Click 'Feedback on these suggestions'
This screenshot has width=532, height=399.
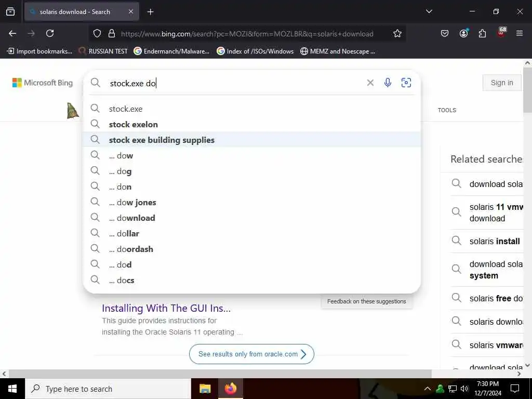pyautogui.click(x=366, y=301)
